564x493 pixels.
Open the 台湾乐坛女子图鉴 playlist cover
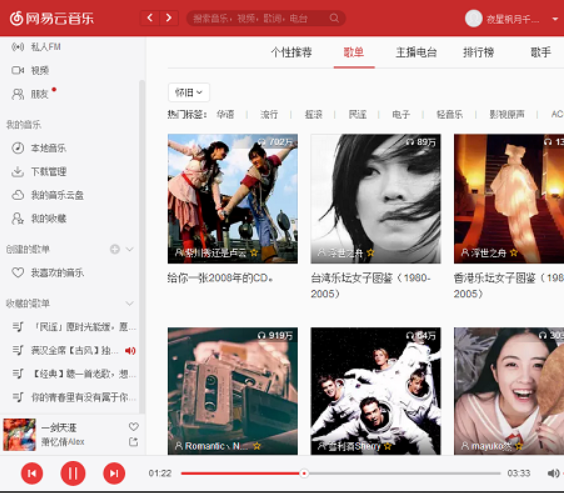[x=376, y=199]
